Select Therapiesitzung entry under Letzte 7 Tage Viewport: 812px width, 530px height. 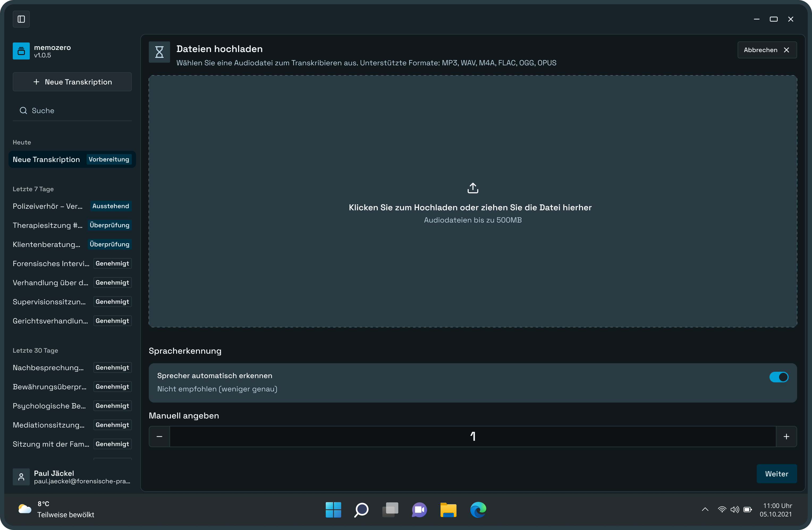click(x=48, y=225)
